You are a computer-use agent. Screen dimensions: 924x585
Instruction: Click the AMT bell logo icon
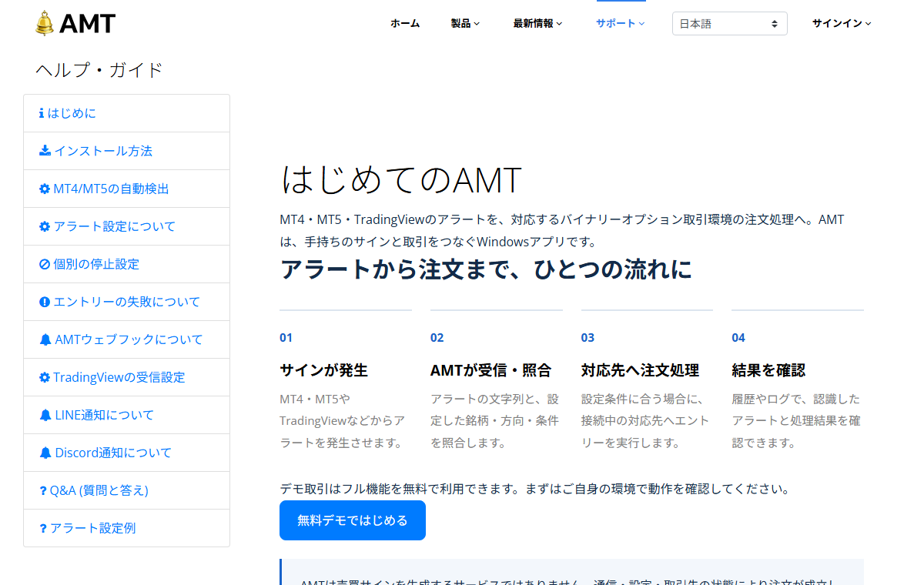(45, 23)
